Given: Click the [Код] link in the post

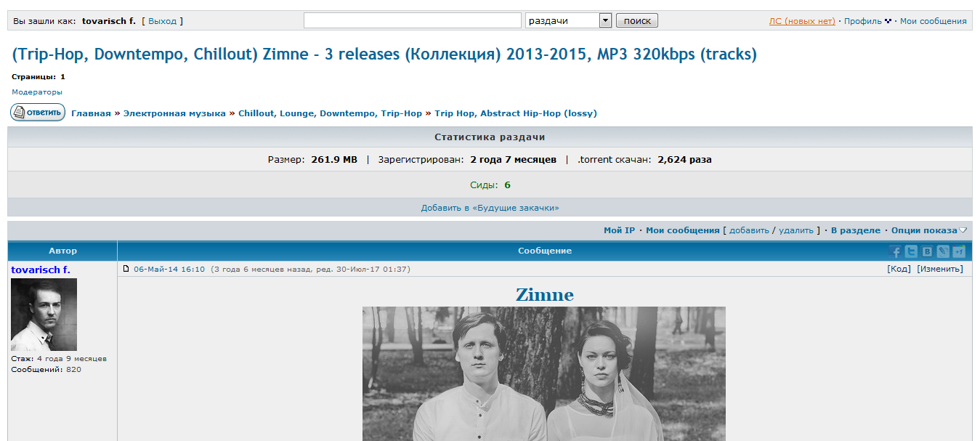Looking at the screenshot, I should tap(899, 269).
